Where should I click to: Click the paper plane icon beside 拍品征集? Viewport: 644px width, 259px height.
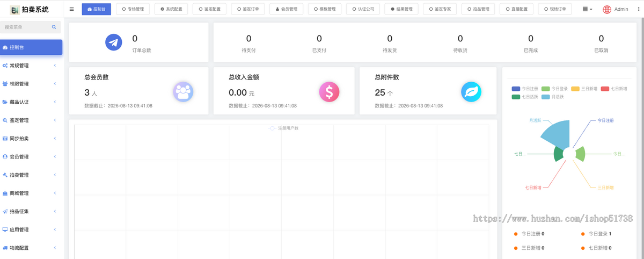(5, 212)
